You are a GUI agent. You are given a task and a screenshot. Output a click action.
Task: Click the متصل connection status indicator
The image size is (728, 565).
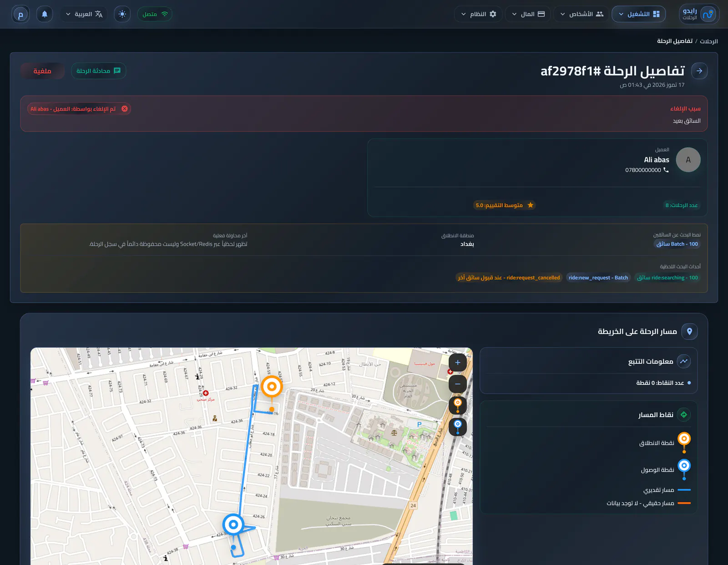point(155,14)
